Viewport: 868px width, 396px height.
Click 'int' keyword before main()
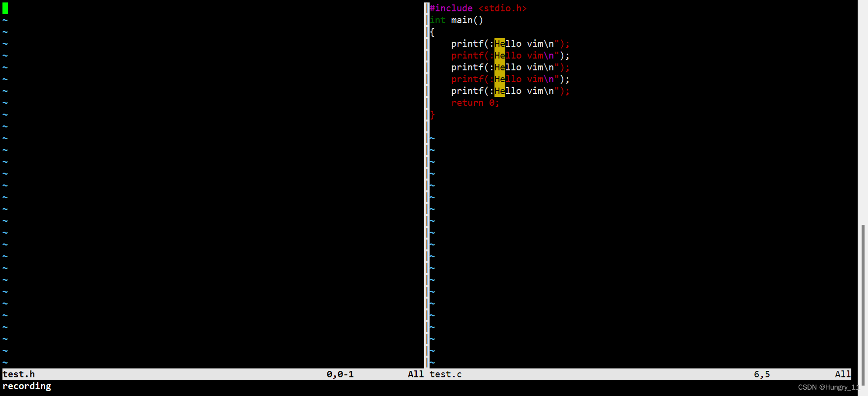[x=437, y=20]
